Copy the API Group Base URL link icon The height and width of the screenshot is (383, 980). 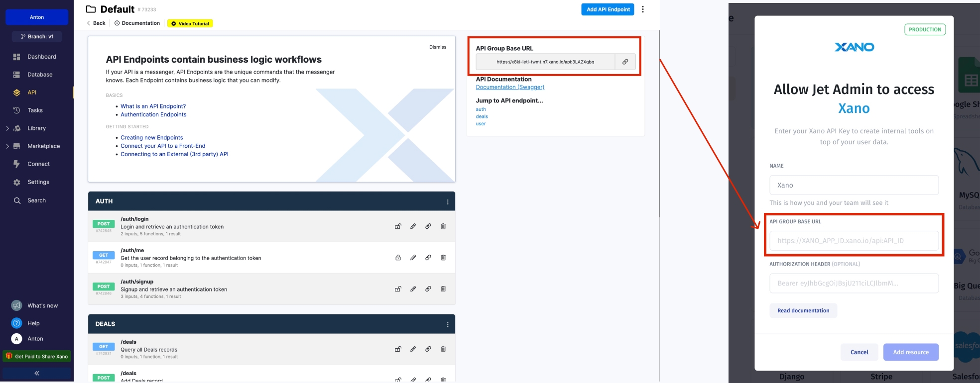pos(625,62)
